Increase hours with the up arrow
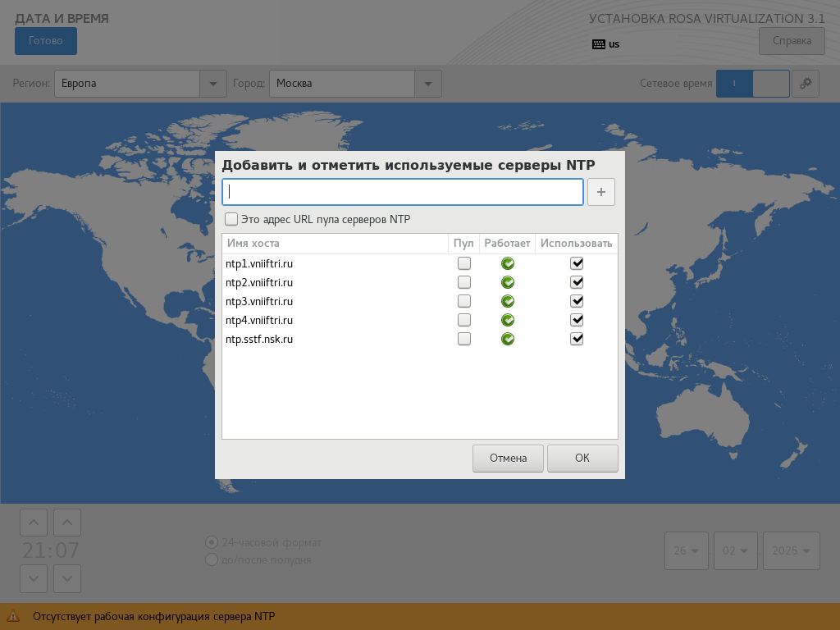Image resolution: width=840 pixels, height=630 pixels. click(x=34, y=523)
